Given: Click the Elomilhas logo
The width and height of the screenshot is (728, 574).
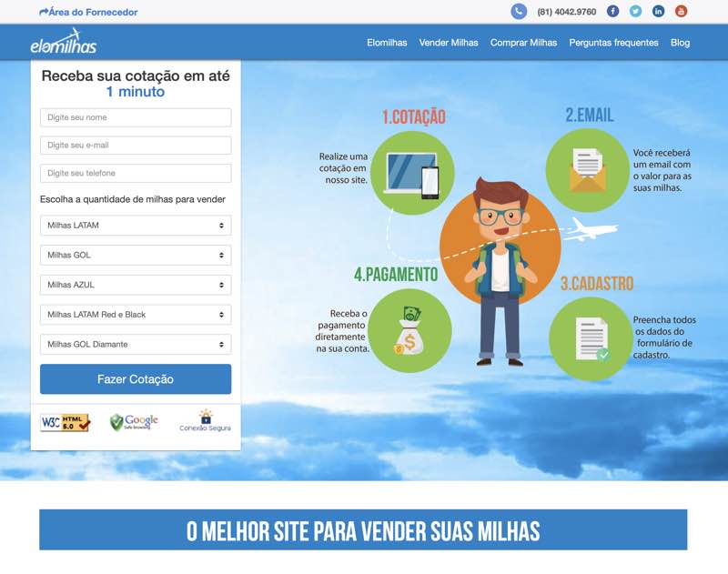Looking at the screenshot, I should (64, 42).
